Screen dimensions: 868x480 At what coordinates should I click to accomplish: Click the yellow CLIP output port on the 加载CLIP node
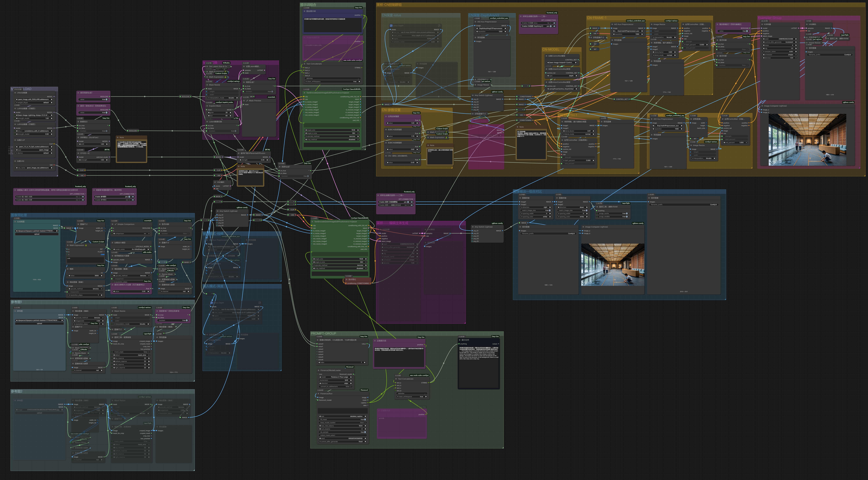(54, 144)
